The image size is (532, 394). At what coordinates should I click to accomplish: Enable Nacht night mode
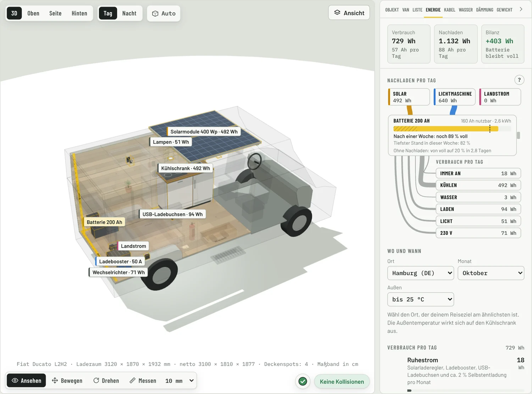tap(129, 13)
